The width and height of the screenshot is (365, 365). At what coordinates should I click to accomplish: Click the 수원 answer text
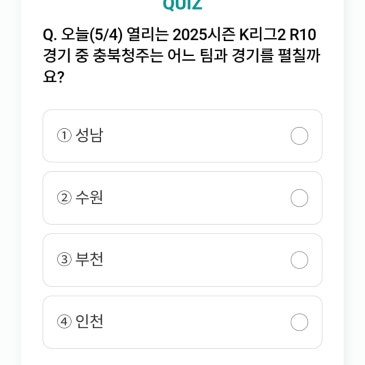[89, 198]
